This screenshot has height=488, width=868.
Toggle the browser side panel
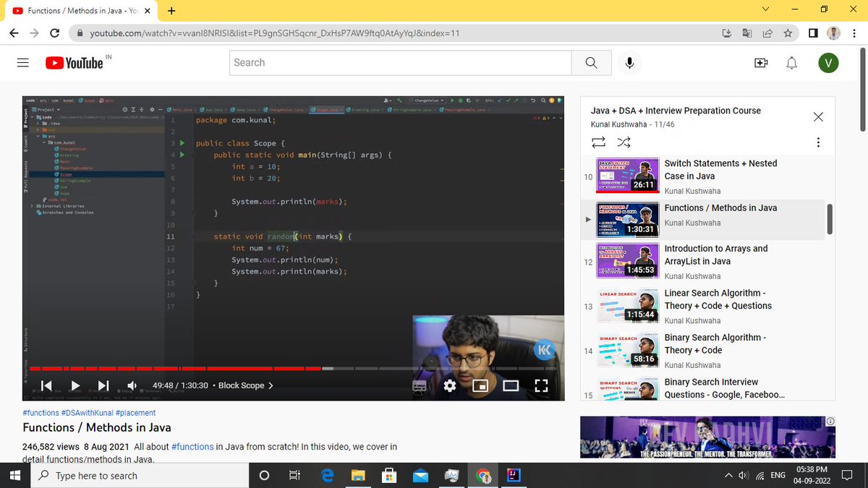tap(813, 33)
